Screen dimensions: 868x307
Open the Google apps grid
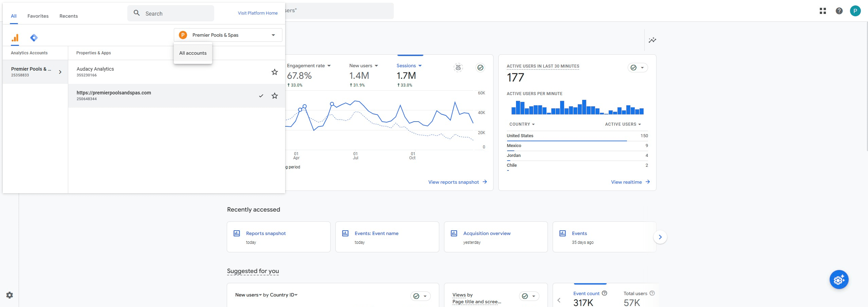(x=823, y=11)
